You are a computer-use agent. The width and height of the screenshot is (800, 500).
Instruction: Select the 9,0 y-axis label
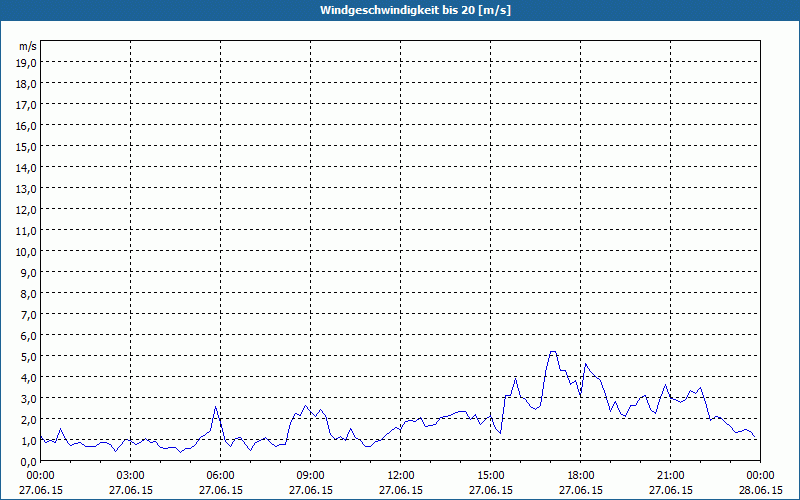tap(30, 273)
